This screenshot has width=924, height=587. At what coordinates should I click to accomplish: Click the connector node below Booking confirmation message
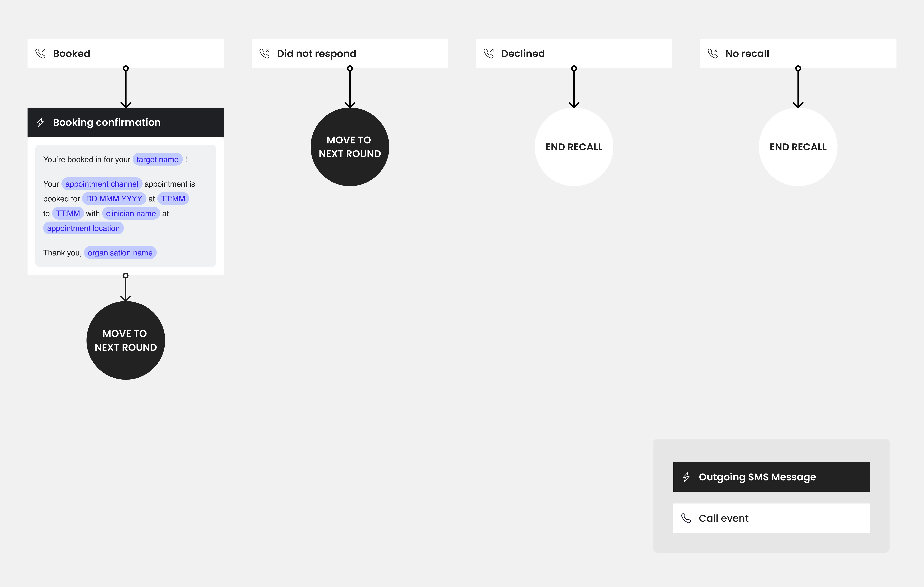125,276
